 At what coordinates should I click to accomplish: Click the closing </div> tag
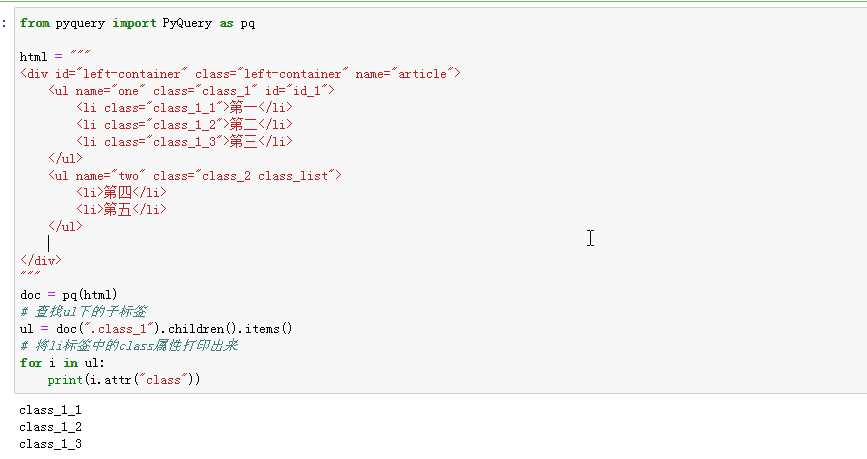[40, 260]
